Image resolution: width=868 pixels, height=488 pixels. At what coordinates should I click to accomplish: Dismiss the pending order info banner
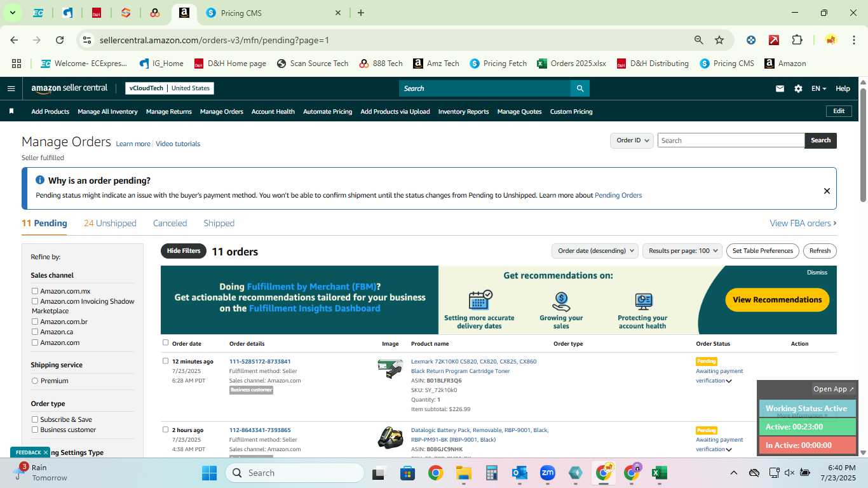(x=827, y=191)
